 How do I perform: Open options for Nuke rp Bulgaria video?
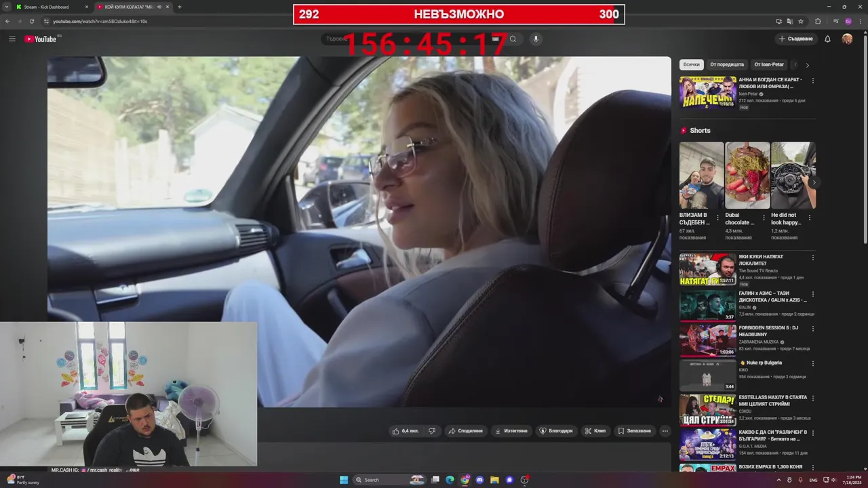coord(812,363)
